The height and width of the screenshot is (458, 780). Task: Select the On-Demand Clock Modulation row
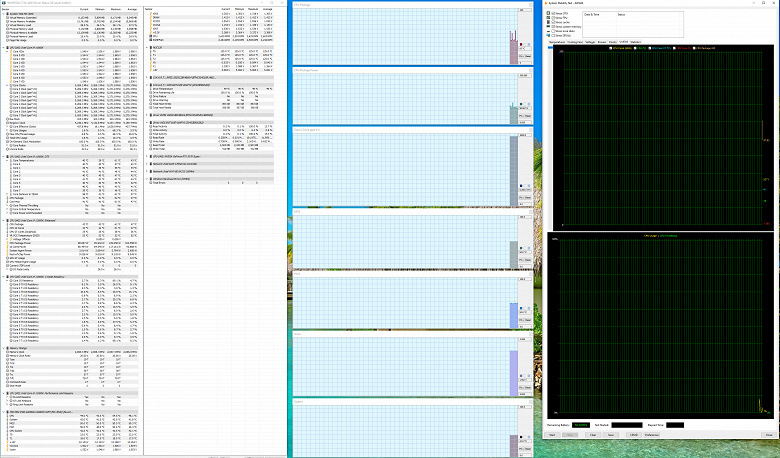[72, 142]
